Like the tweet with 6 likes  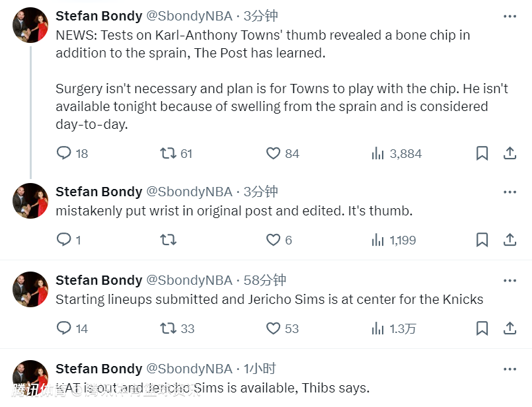coord(274,240)
